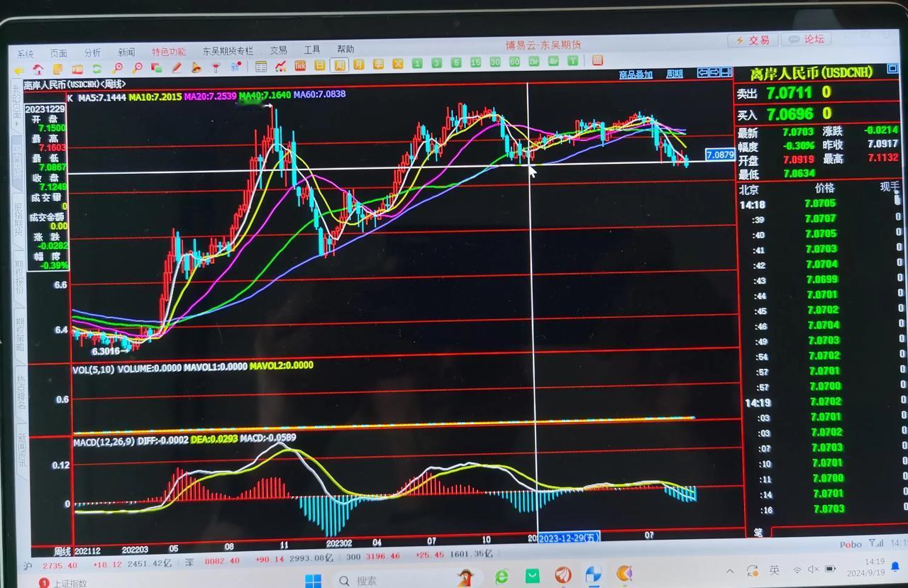Open the Windows Start button

[x=313, y=580]
